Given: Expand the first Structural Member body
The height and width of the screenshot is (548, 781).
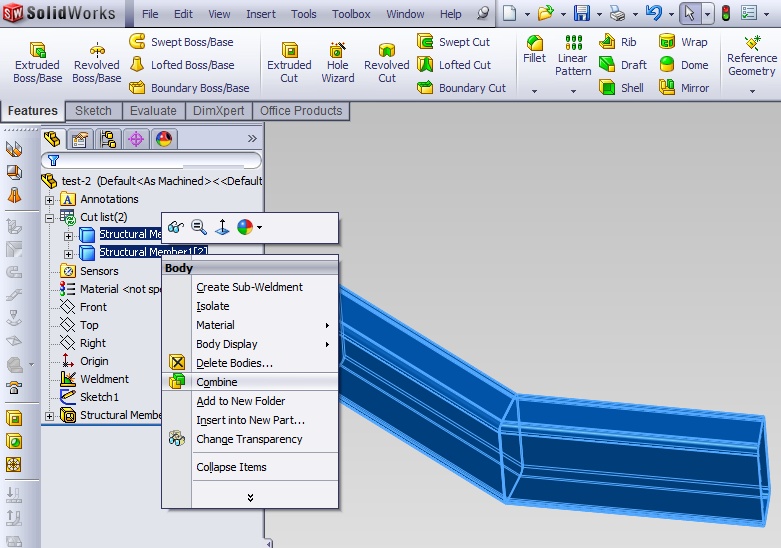Looking at the screenshot, I should tap(68, 236).
